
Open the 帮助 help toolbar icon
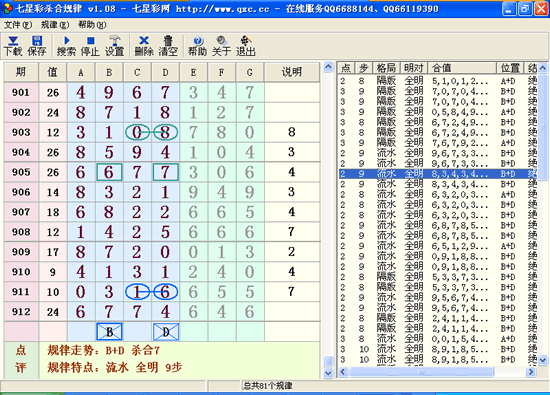tap(197, 46)
